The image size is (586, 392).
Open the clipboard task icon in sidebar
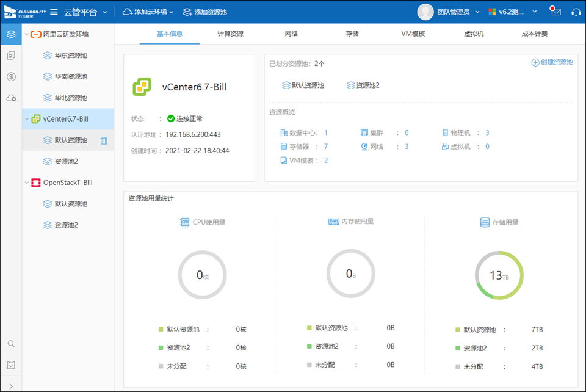click(x=11, y=365)
